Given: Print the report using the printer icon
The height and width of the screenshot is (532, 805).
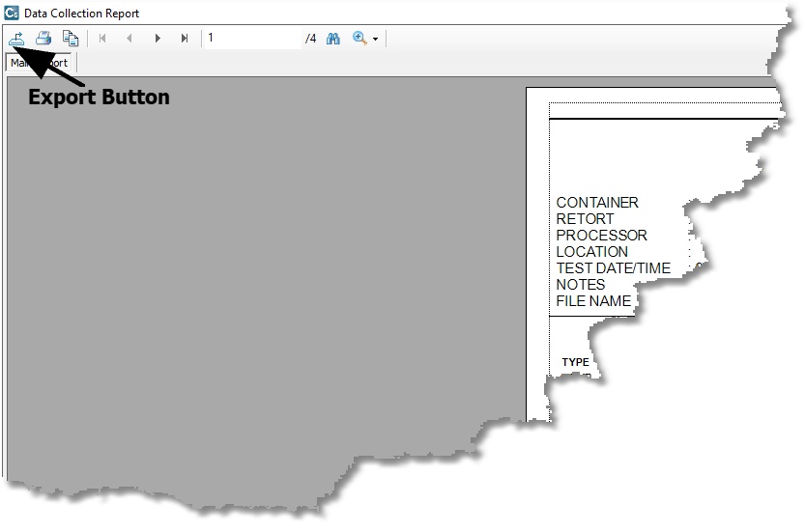Looking at the screenshot, I should [x=43, y=39].
